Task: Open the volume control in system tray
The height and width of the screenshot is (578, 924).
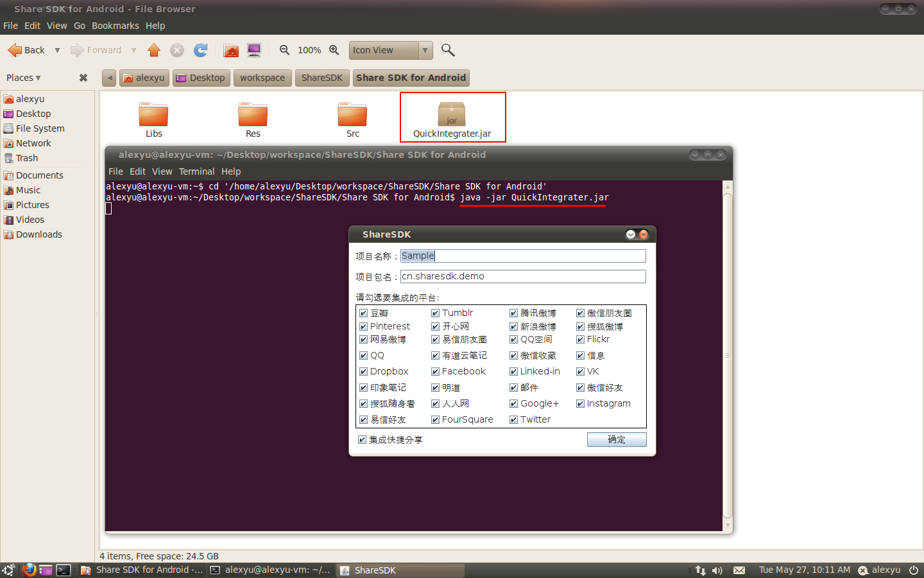Action: 717,570
